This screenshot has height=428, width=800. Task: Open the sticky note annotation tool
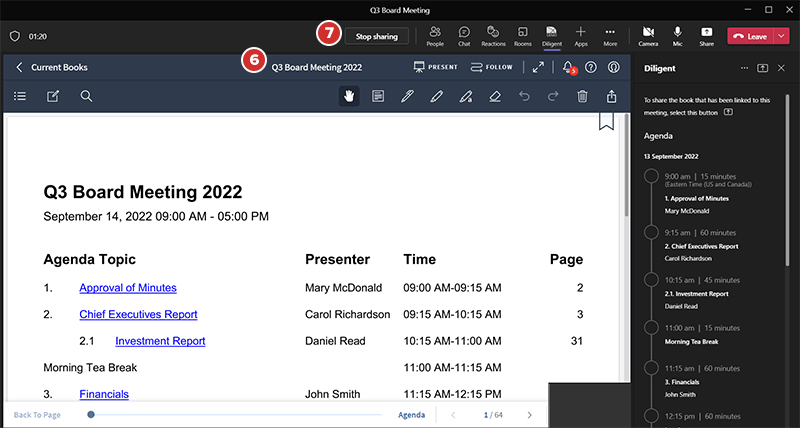click(378, 96)
